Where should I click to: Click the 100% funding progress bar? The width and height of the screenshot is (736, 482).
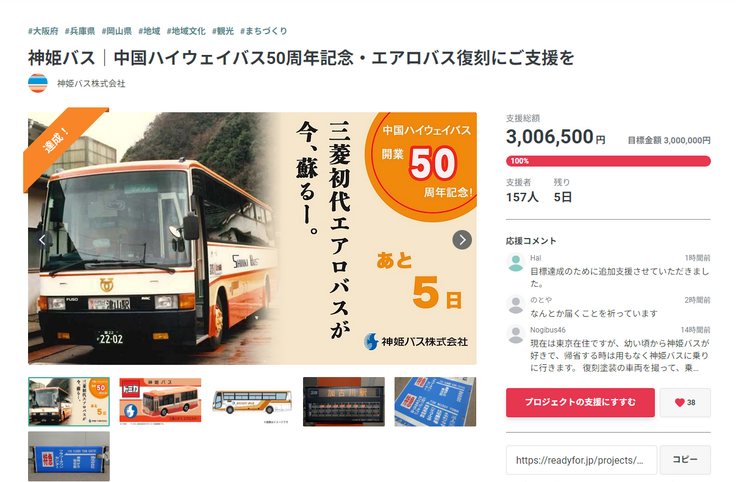coord(608,161)
